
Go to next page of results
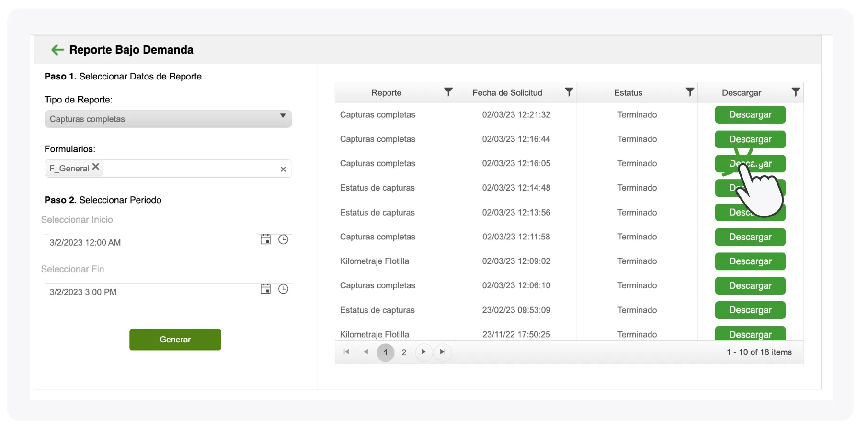(x=423, y=352)
